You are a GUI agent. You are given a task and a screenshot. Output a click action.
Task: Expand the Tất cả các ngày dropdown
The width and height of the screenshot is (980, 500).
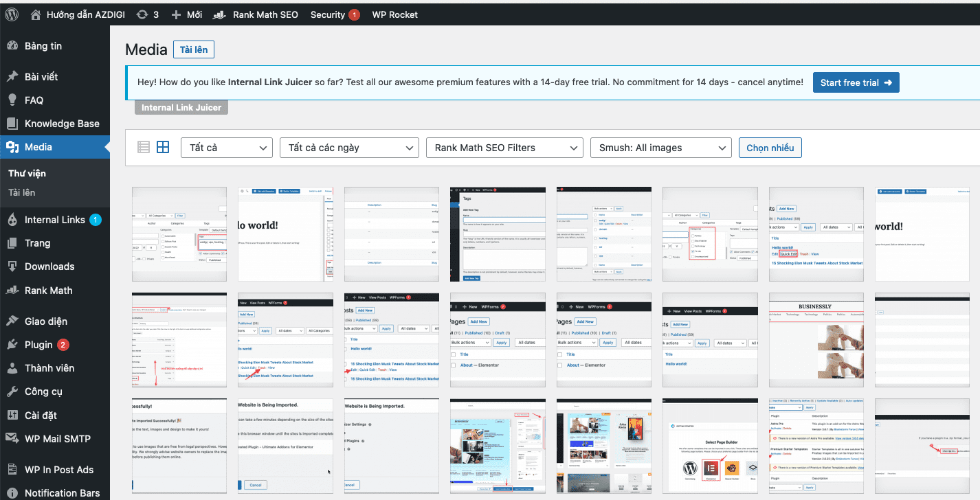(349, 148)
